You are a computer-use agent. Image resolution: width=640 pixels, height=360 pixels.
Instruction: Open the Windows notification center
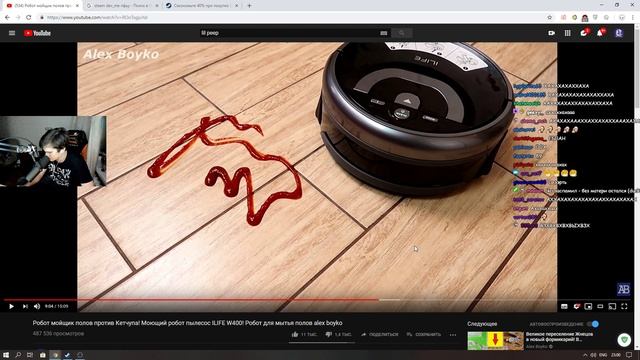pos(629,355)
